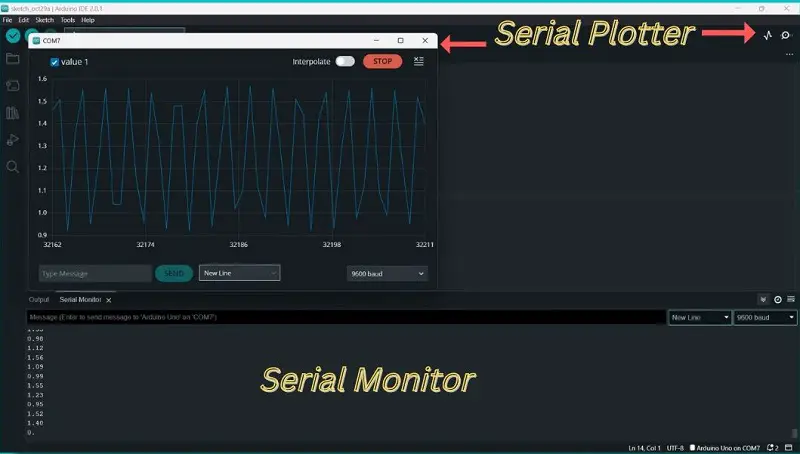The image size is (800, 454).
Task: Click serial output value 1.40
Action: pyautogui.click(x=35, y=423)
